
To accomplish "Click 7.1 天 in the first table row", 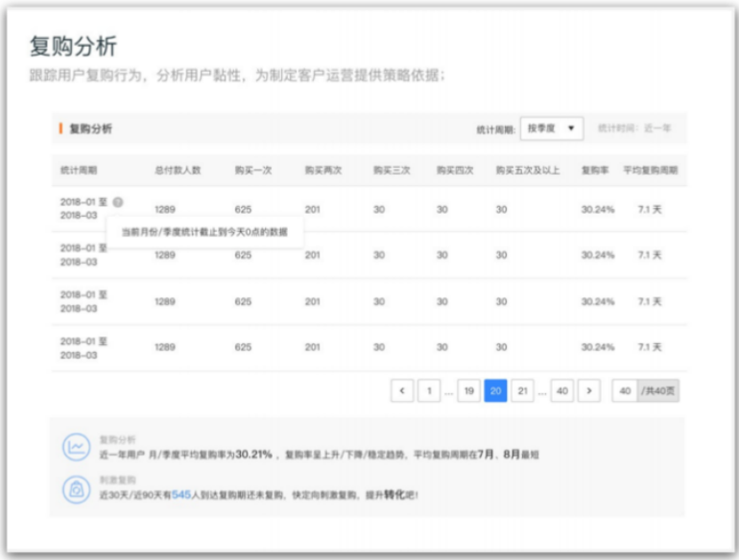I will [650, 209].
